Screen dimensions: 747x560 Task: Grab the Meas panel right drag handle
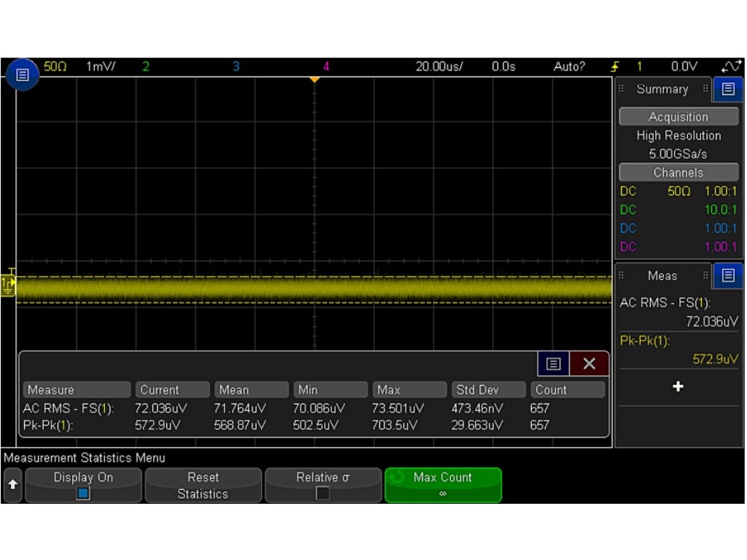click(705, 275)
